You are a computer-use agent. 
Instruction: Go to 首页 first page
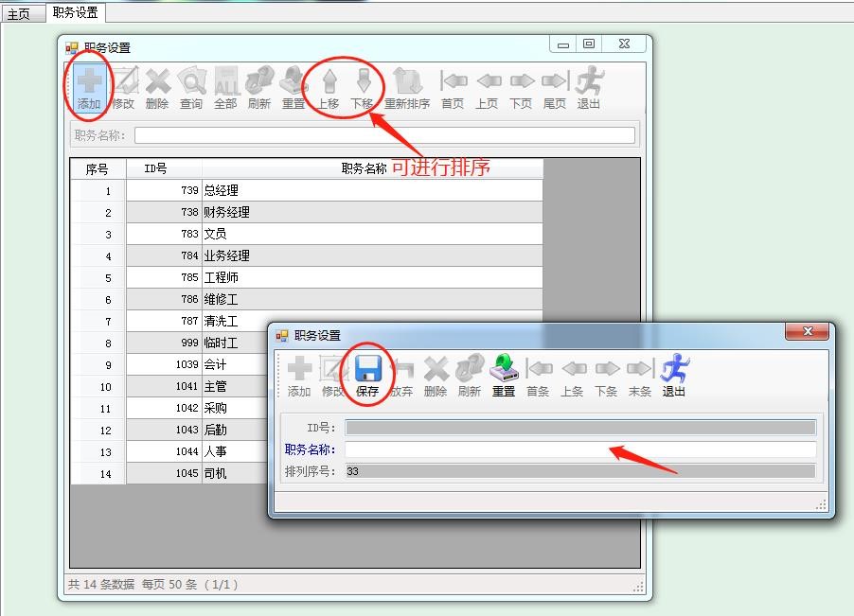tap(454, 88)
